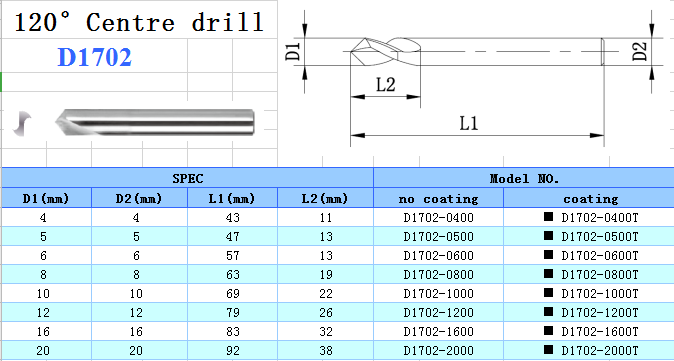674x361 pixels.
Task: Click the flute cross-section profile image
Action: pyautogui.click(x=21, y=123)
